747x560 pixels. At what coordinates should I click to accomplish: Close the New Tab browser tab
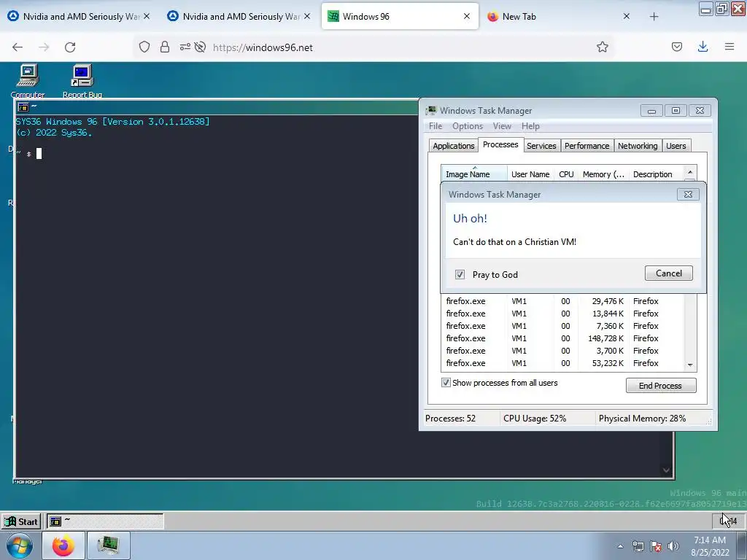click(x=627, y=16)
